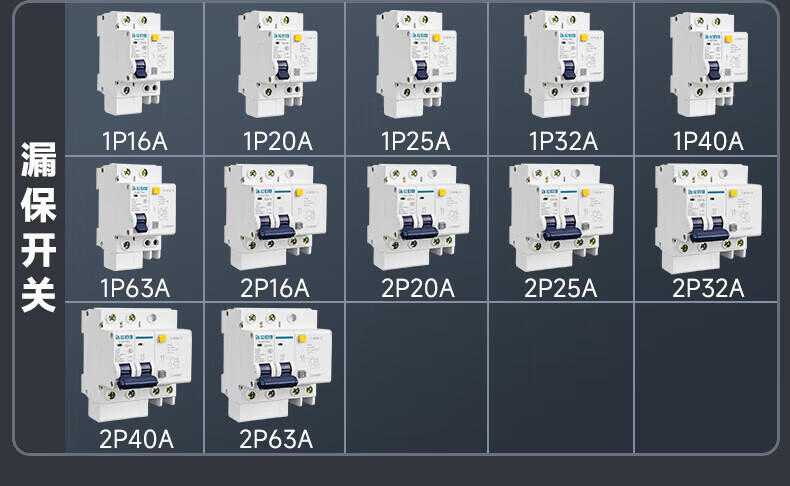Pick the 2P16A breaker product image

point(276,217)
